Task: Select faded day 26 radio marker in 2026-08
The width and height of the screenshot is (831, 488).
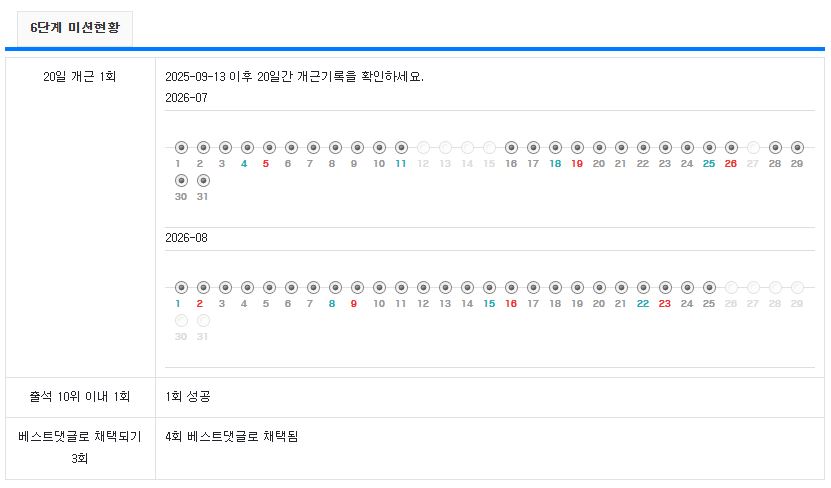Action: pos(731,287)
